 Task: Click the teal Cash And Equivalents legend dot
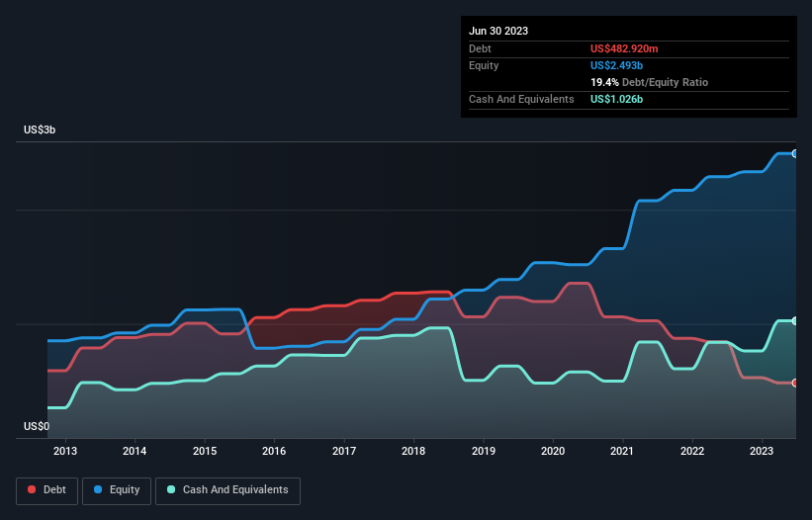171,489
